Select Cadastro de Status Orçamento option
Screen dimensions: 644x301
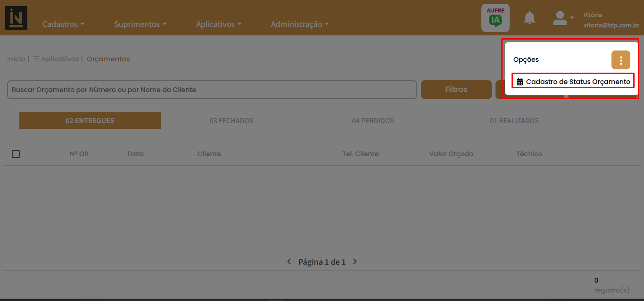(573, 82)
